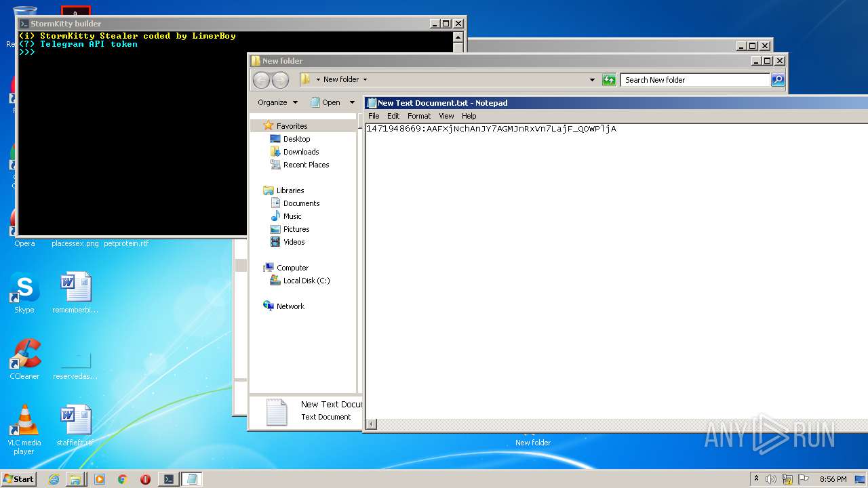Open Opera from the taskbar
The height and width of the screenshot is (488, 868).
[145, 479]
